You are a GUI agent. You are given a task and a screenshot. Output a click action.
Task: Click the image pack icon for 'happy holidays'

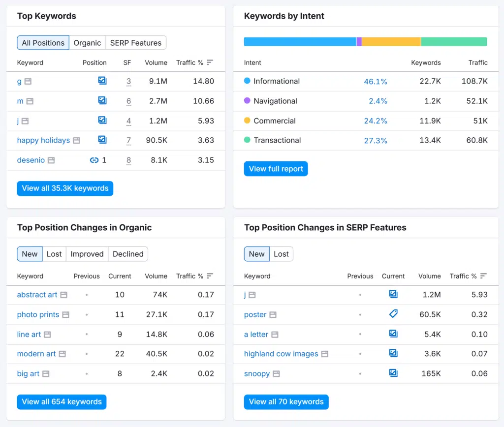102,140
